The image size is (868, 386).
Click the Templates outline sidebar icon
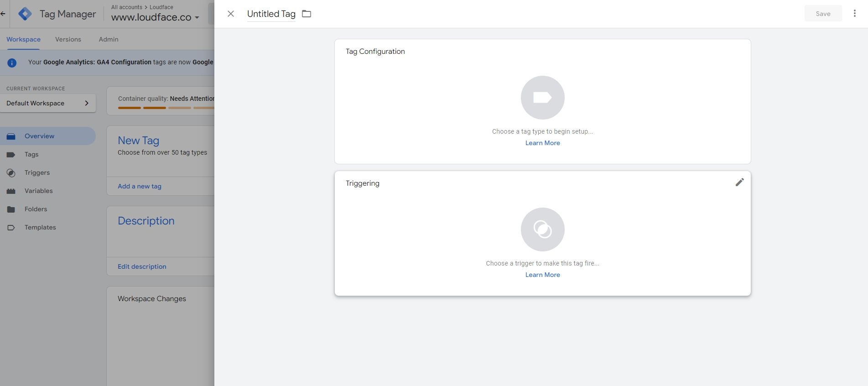(x=11, y=228)
